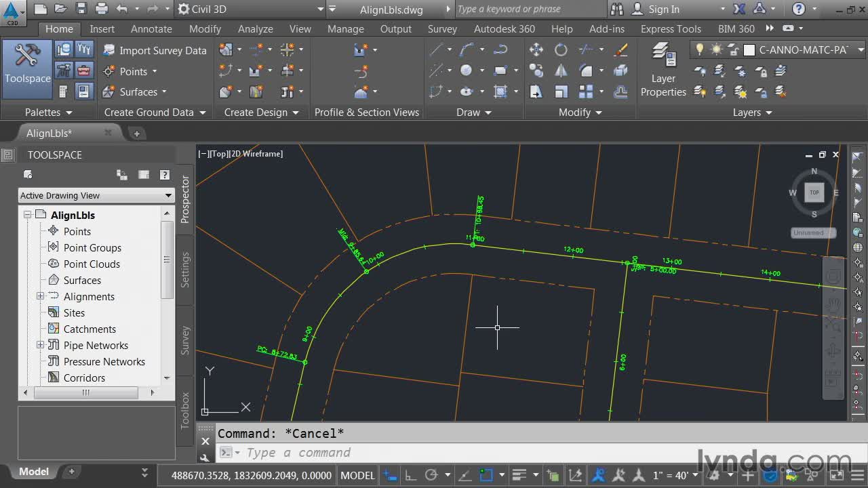Click the ViewCube TOP face
868x488 pixels.
(x=814, y=192)
